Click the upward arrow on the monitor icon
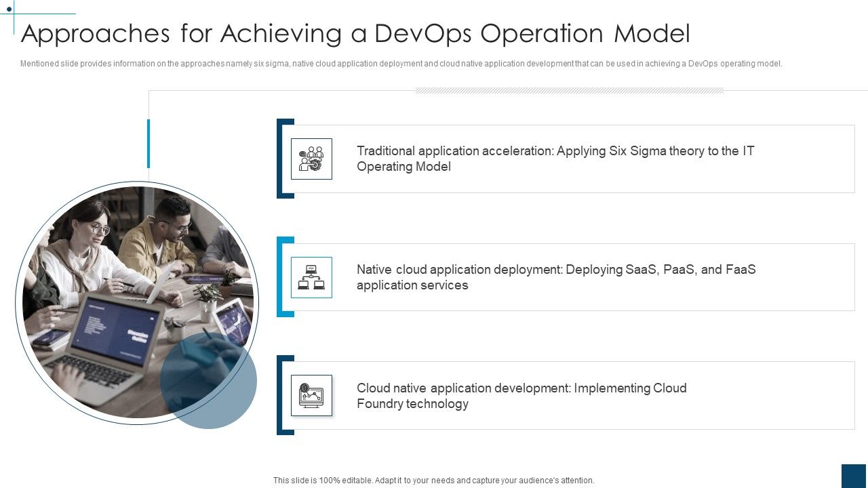This screenshot has width=868, height=488. coord(304,396)
